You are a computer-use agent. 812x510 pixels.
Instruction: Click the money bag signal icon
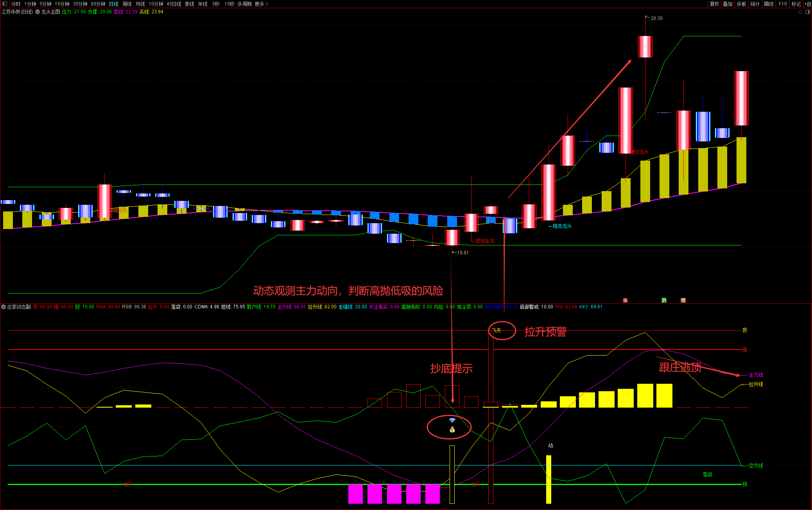(452, 430)
